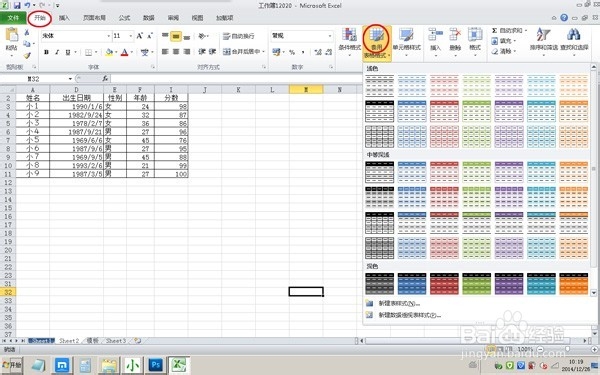Click the Format as Table button

pyautogui.click(x=377, y=43)
